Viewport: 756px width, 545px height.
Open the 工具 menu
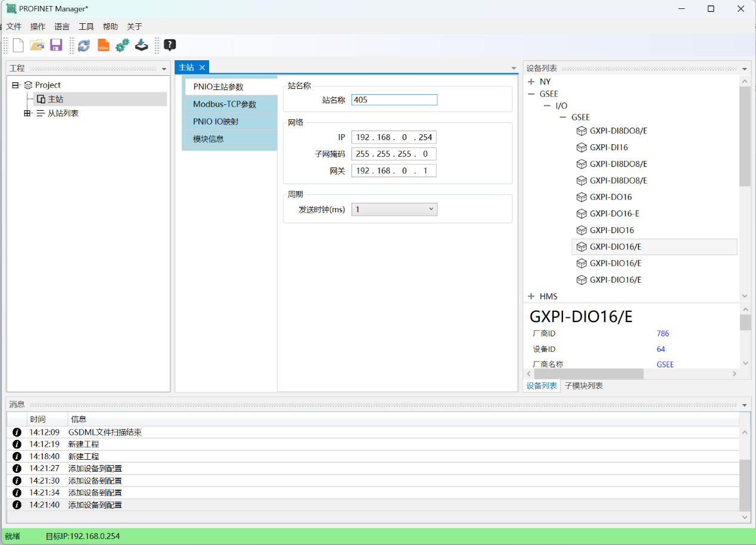click(86, 27)
